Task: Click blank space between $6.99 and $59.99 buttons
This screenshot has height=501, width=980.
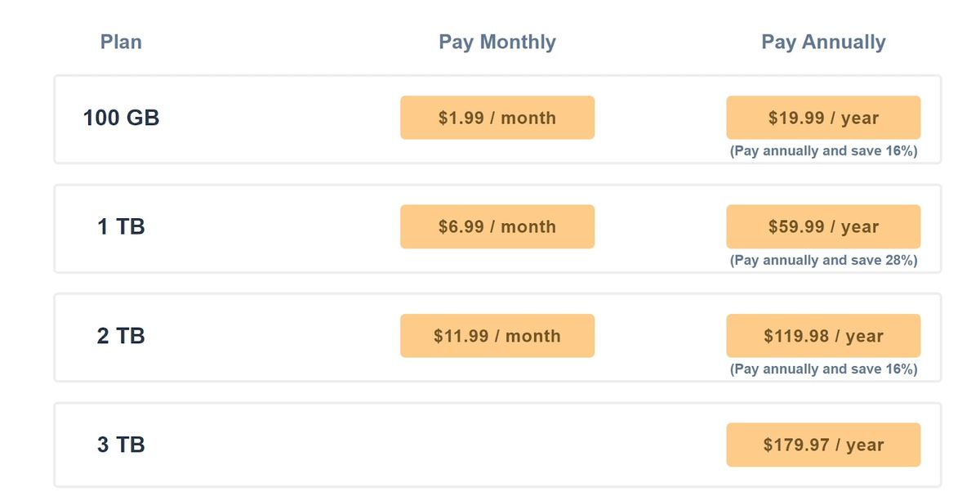Action: (x=660, y=226)
